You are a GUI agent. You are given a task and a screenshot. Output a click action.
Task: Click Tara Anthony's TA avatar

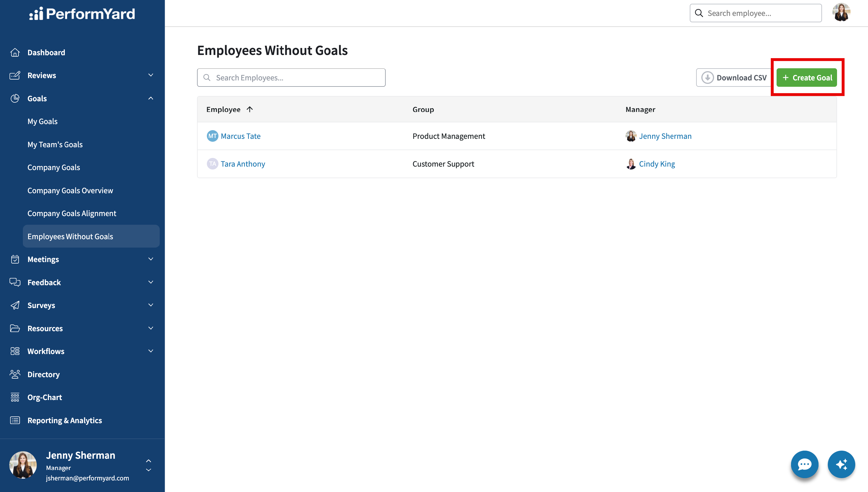pos(212,163)
